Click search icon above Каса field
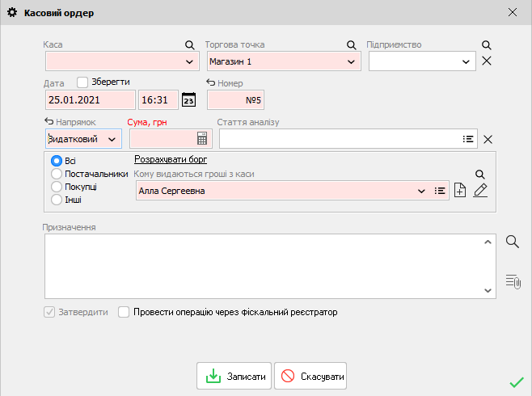The width and height of the screenshot is (532, 396). pyautogui.click(x=190, y=45)
